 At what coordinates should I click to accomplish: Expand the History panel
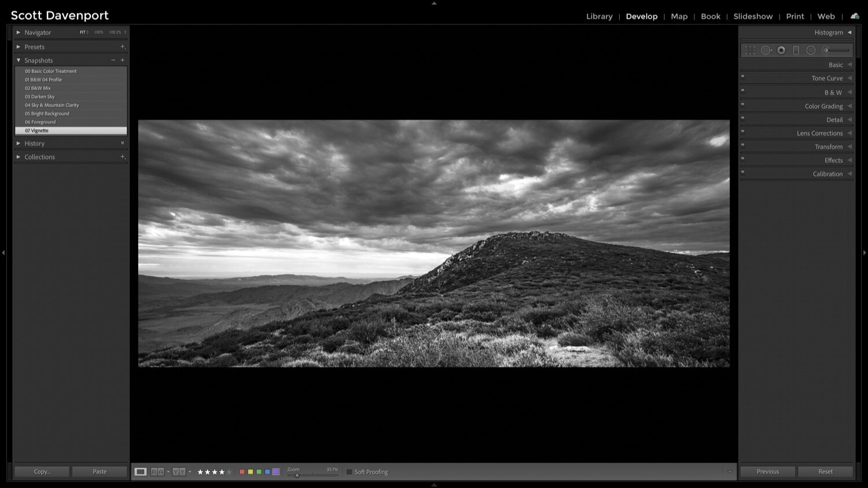click(x=19, y=143)
